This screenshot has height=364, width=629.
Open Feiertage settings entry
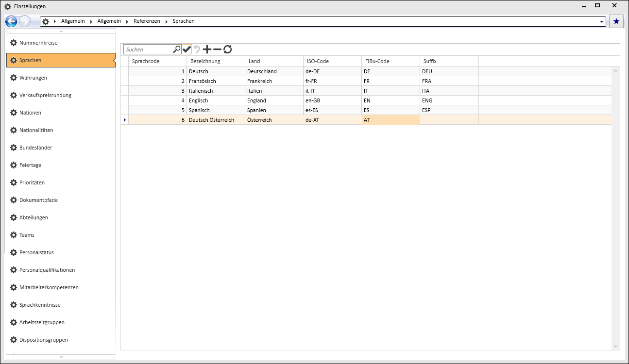pyautogui.click(x=30, y=165)
